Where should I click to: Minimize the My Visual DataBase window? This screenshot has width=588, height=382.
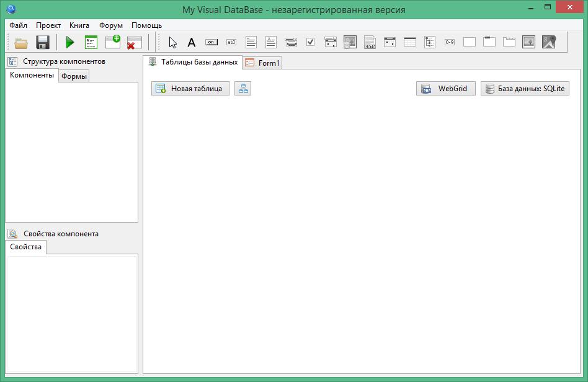[x=531, y=8]
